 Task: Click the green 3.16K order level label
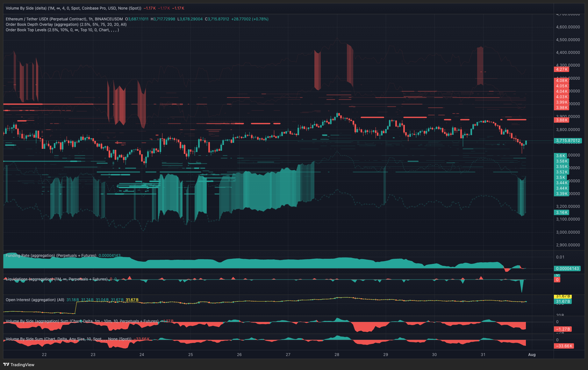(562, 213)
